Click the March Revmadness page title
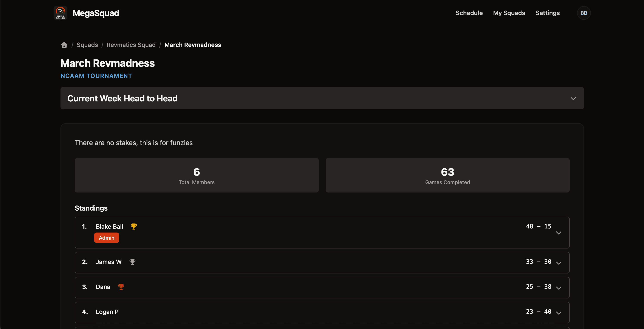The width and height of the screenshot is (644, 329). point(107,63)
